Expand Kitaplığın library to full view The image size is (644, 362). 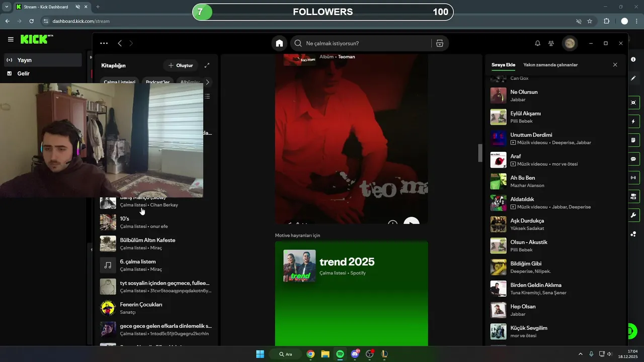pos(207,65)
